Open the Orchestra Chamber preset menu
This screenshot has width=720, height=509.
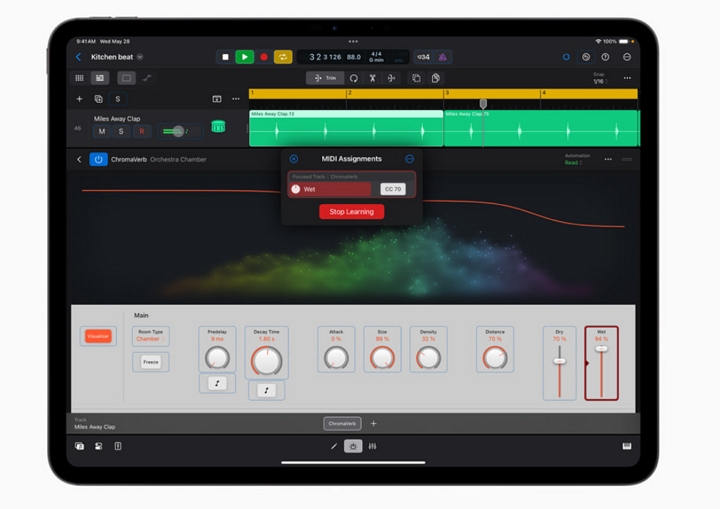point(178,159)
